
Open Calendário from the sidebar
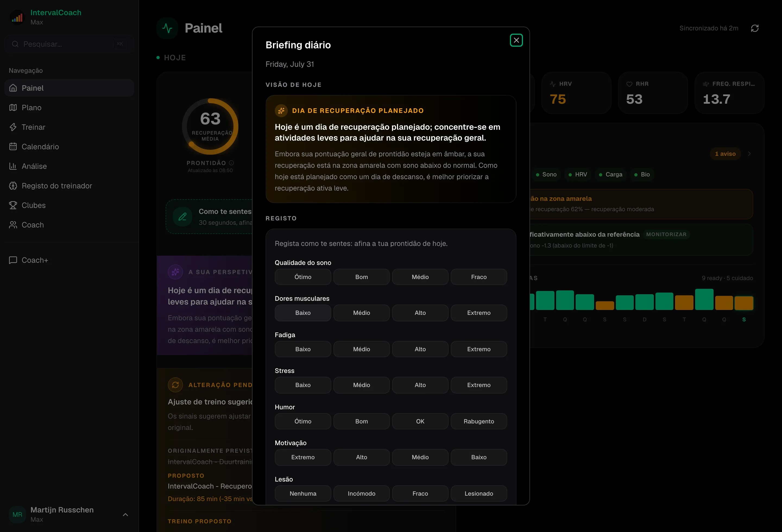click(69, 147)
